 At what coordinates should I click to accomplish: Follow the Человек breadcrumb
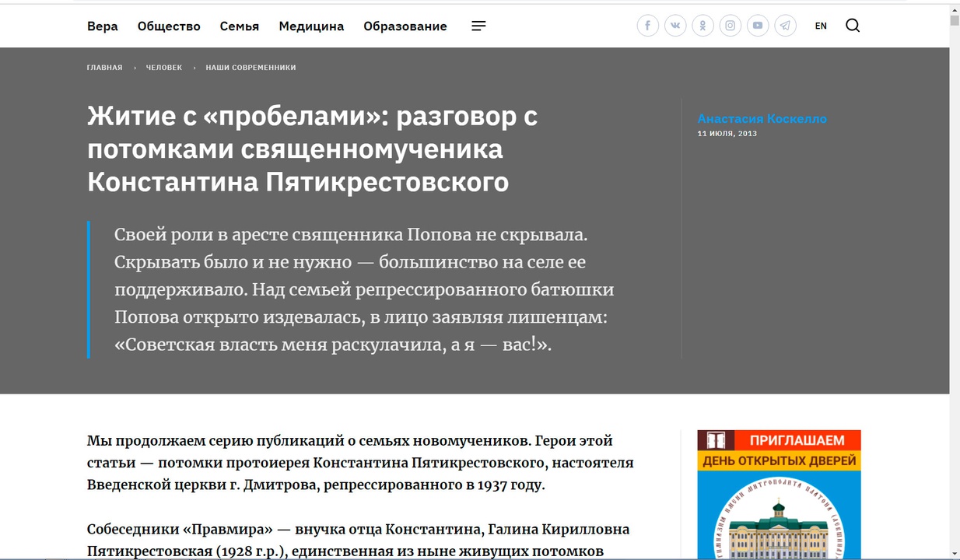pyautogui.click(x=164, y=68)
